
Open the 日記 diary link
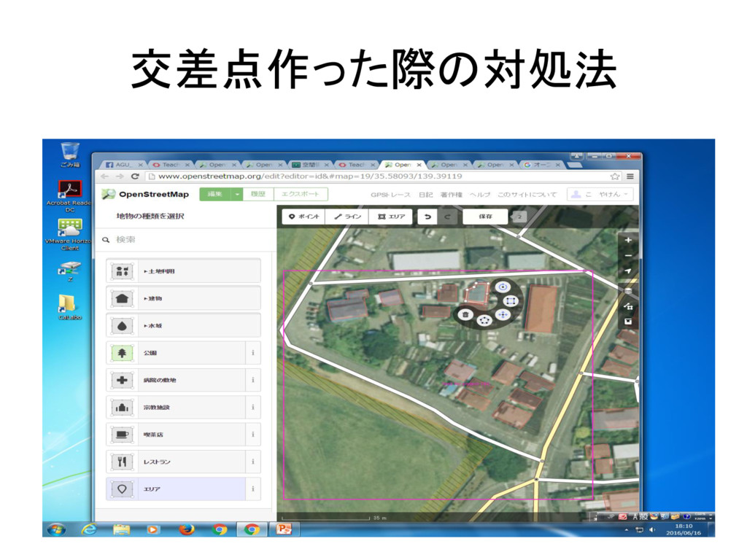point(425,194)
